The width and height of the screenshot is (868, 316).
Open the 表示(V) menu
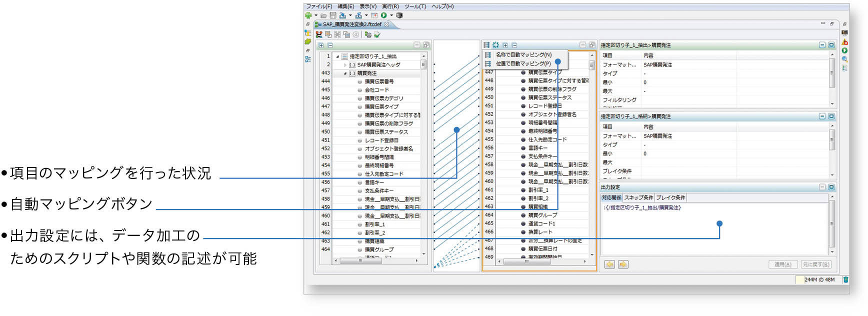click(x=368, y=6)
